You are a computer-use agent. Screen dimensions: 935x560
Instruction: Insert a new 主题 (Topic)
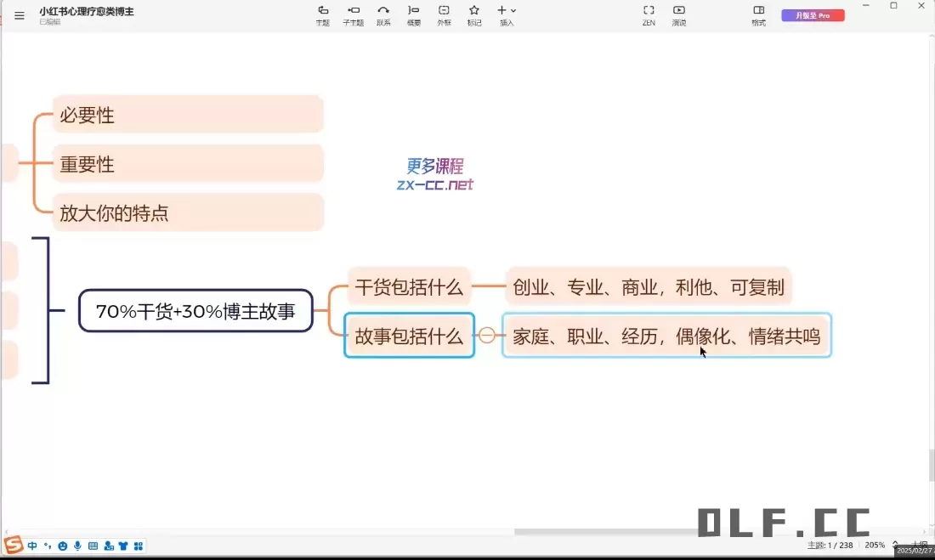click(x=323, y=15)
